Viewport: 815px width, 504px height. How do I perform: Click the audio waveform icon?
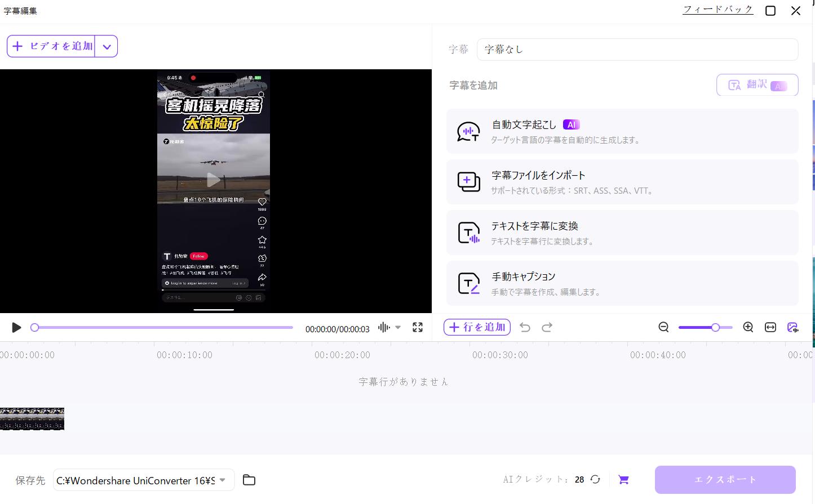[384, 327]
